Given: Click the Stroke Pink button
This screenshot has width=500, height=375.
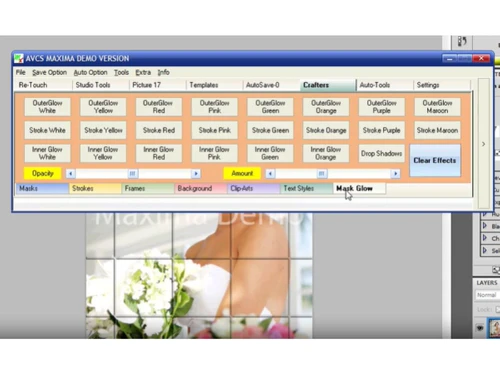Looking at the screenshot, I should pos(214,130).
